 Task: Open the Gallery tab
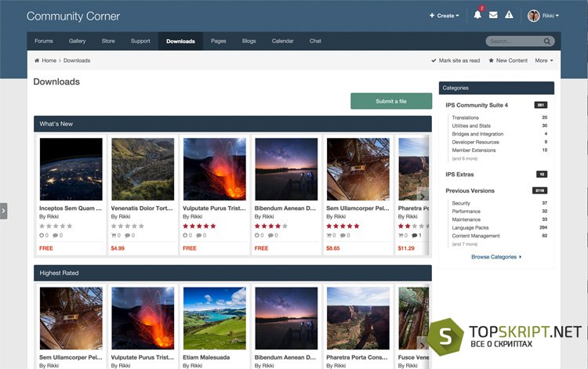78,41
